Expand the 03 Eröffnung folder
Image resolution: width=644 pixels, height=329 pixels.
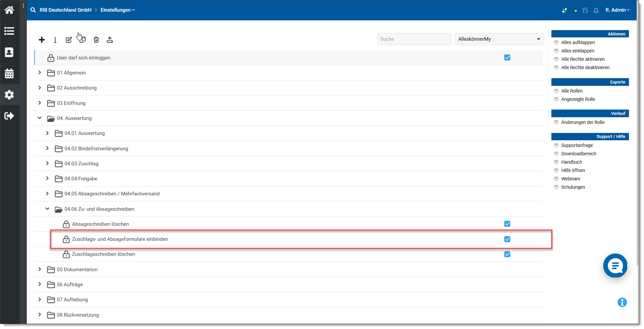40,103
